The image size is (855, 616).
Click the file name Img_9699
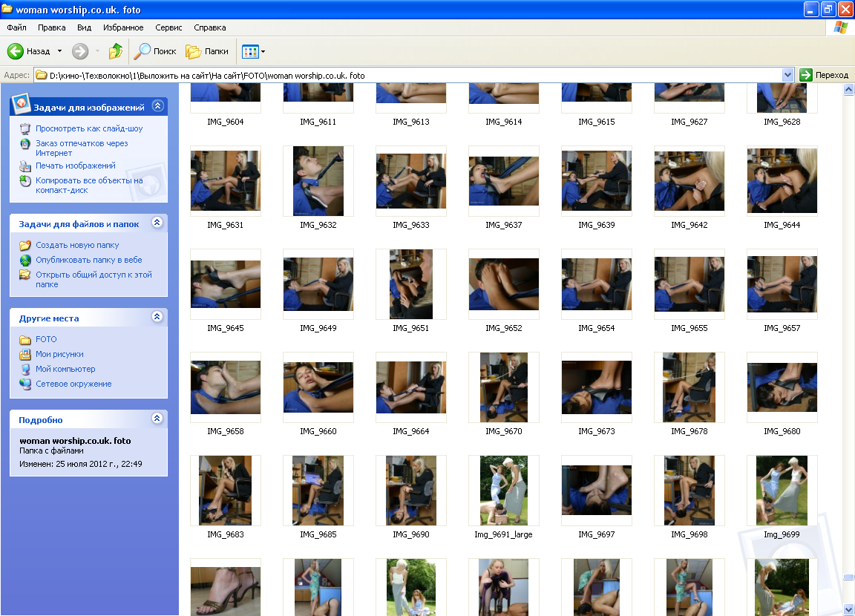pyautogui.click(x=782, y=535)
